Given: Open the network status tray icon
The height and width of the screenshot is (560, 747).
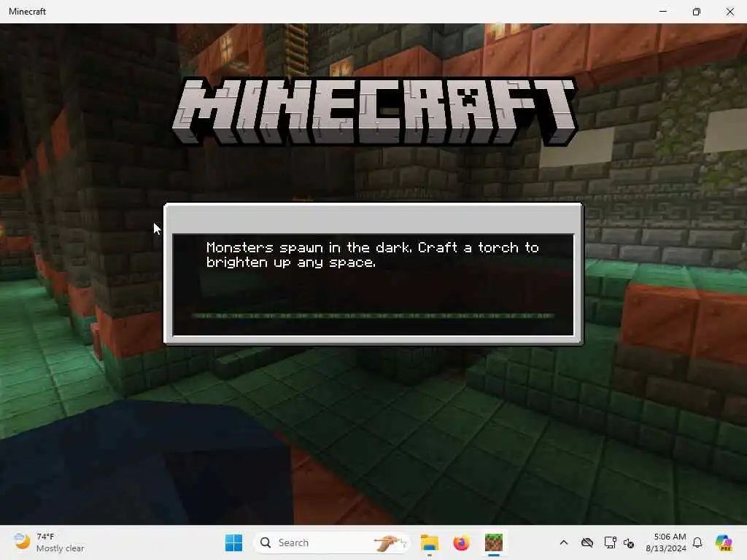Looking at the screenshot, I should (610, 542).
